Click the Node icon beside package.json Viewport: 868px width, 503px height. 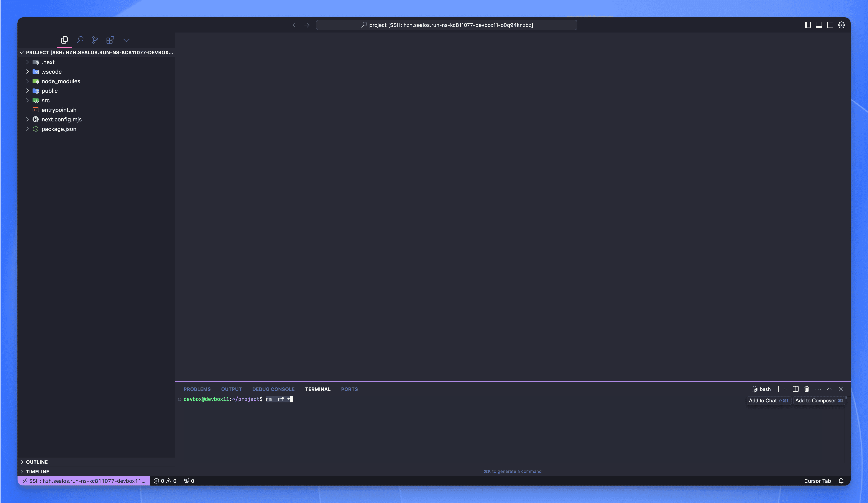[35, 129]
